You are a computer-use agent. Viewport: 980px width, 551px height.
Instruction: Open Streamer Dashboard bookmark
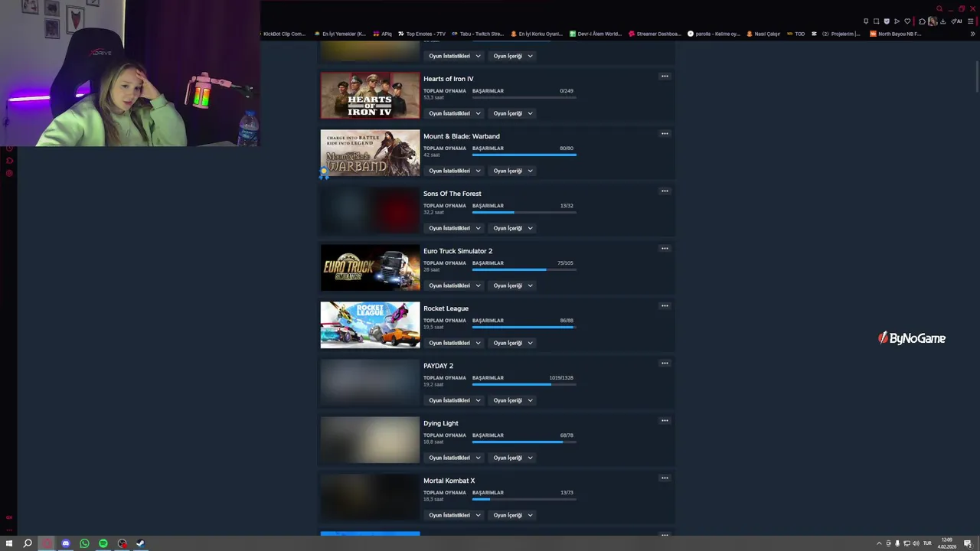[x=654, y=34]
